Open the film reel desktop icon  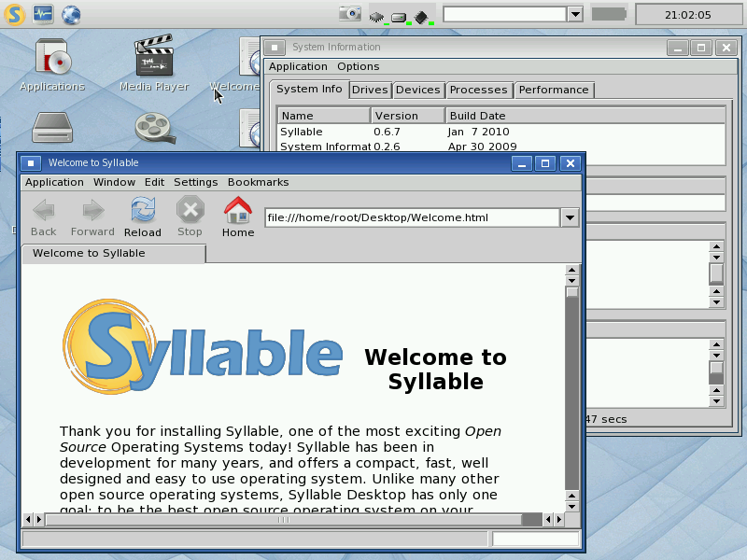pyautogui.click(x=154, y=127)
